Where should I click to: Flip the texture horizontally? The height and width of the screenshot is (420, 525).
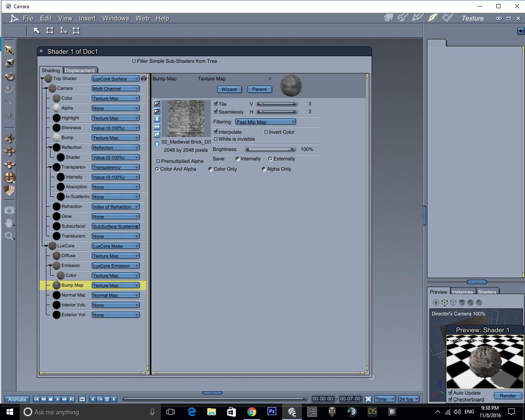(157, 127)
